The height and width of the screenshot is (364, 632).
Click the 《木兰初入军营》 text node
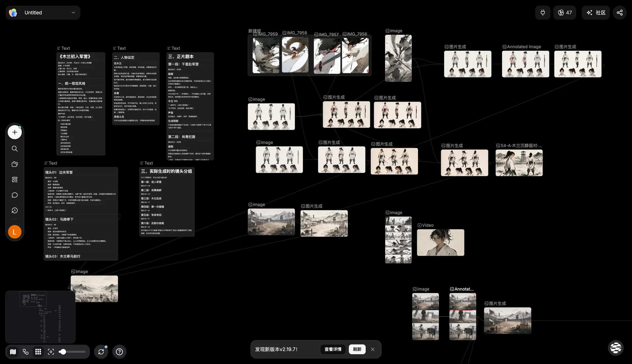(81, 104)
